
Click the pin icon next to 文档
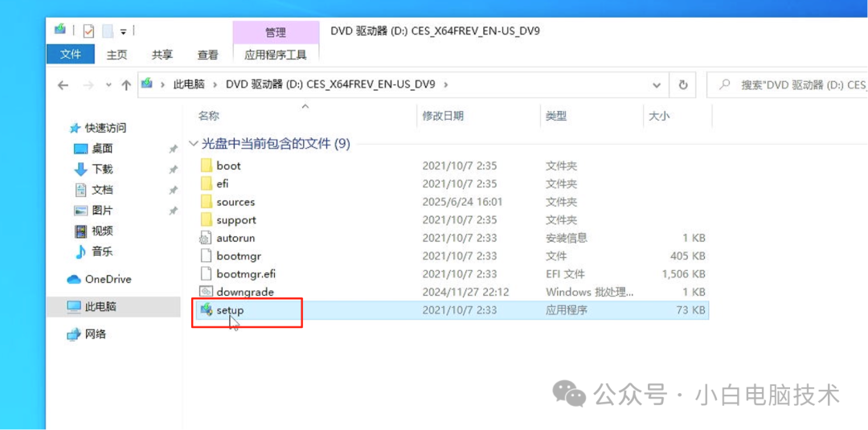click(x=173, y=190)
